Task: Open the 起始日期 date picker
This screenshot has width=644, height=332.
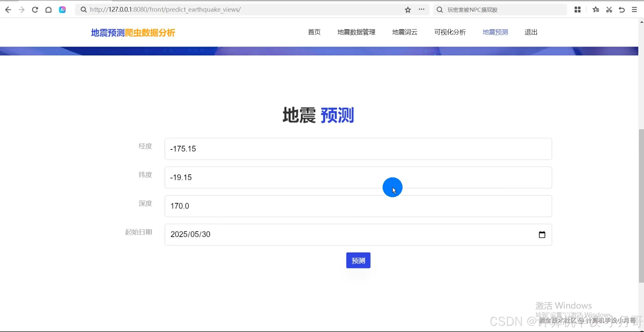Action: point(542,234)
